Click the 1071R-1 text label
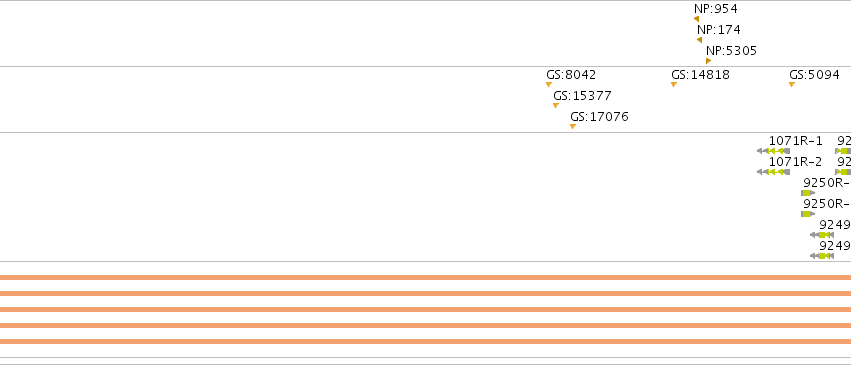The width and height of the screenshot is (851, 365). (796, 141)
